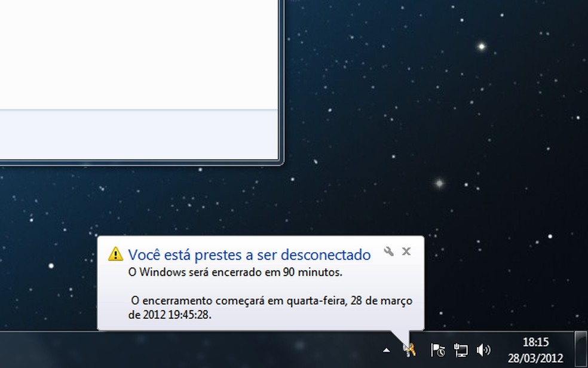
Task: Open the clock popup by clicking 18:15
Action: point(536,342)
